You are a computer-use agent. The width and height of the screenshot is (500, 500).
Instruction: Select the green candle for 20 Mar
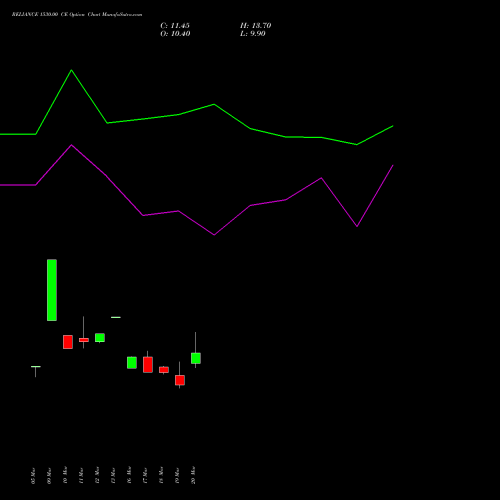tap(196, 358)
